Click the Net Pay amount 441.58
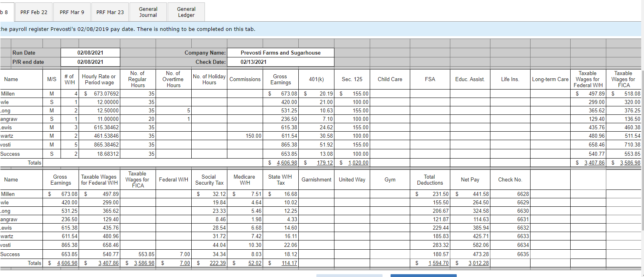 (x=470, y=194)
